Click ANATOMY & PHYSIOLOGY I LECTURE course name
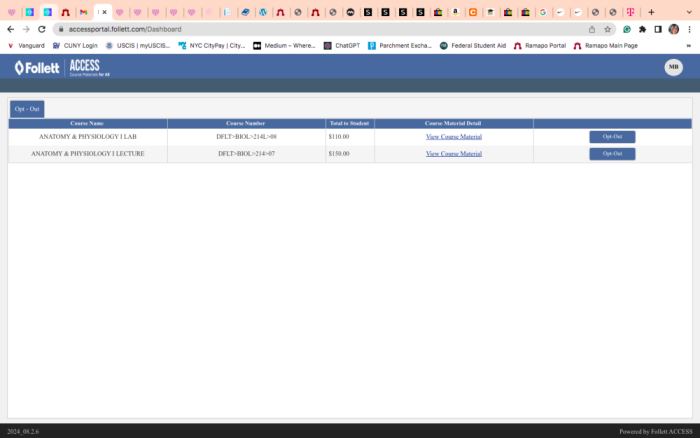Viewport: 700px width, 438px height. point(88,154)
